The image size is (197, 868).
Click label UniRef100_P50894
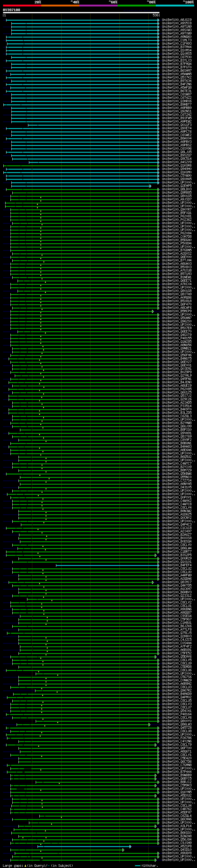pos(177,243)
